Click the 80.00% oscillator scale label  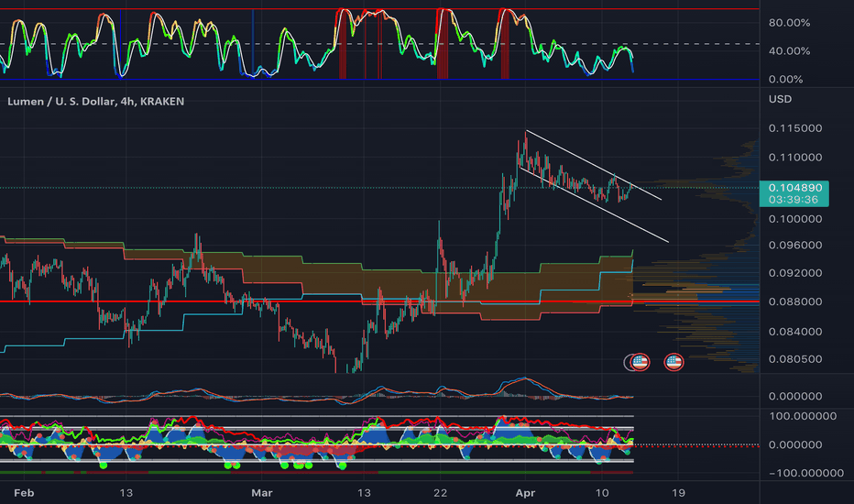(789, 23)
